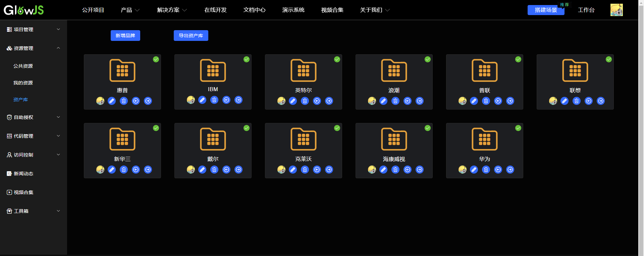Screen dimensions: 644x256
Task: Toggle the green check on 克莱沃 card
Action: (x=337, y=128)
